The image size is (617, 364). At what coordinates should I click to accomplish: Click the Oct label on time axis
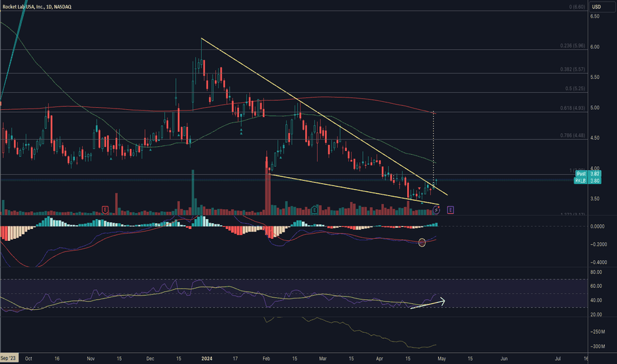point(28,359)
